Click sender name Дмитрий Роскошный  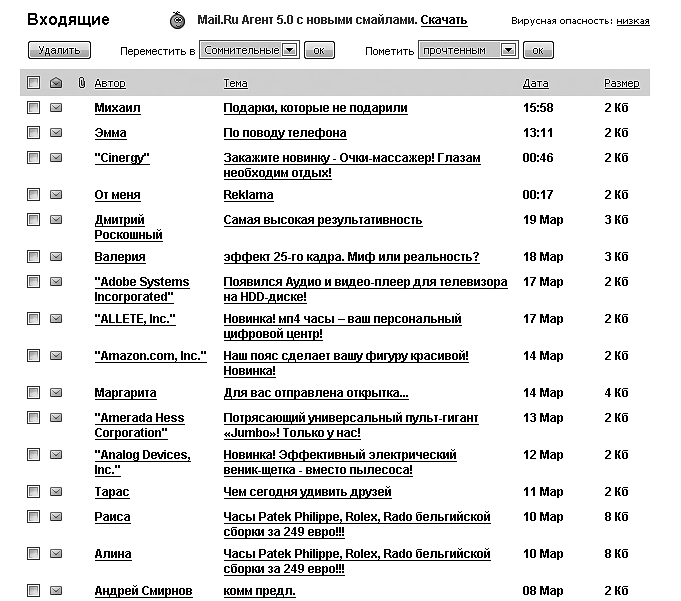[128, 227]
